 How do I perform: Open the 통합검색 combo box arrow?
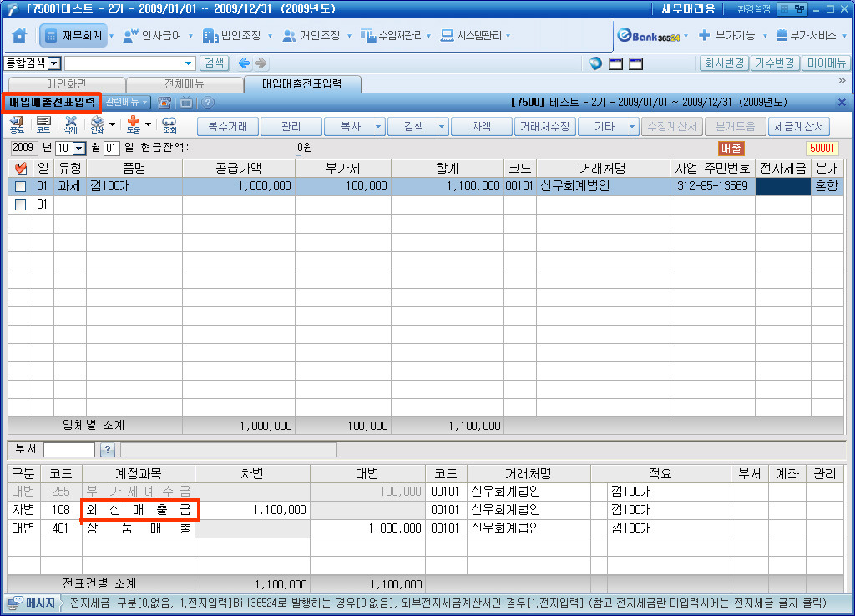pos(54,63)
